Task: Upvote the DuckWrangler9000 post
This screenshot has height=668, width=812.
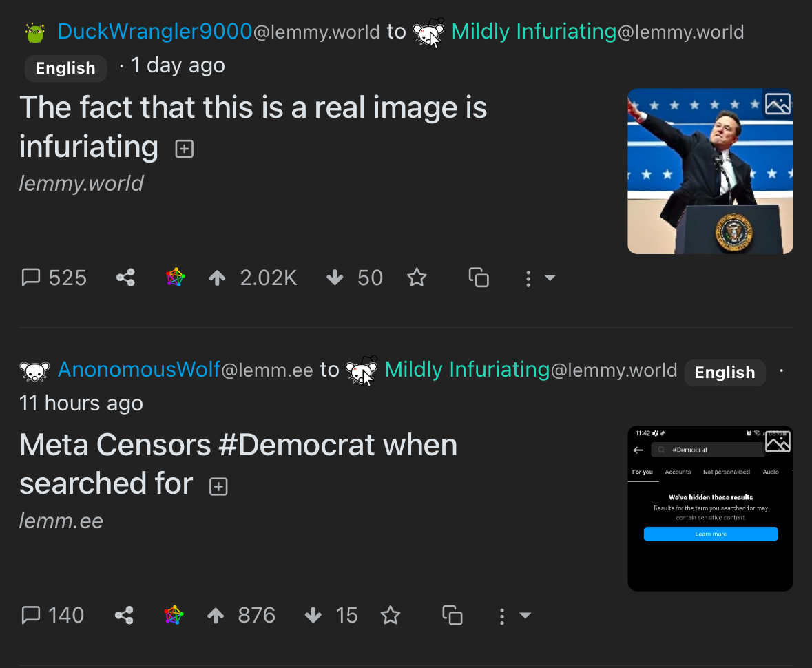Action: click(x=218, y=278)
